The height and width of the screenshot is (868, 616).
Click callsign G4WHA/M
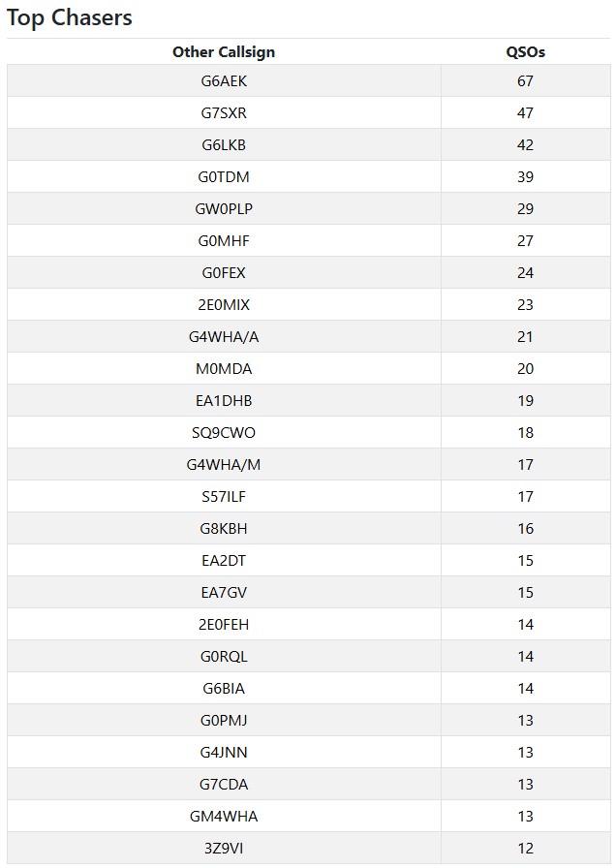point(224,465)
